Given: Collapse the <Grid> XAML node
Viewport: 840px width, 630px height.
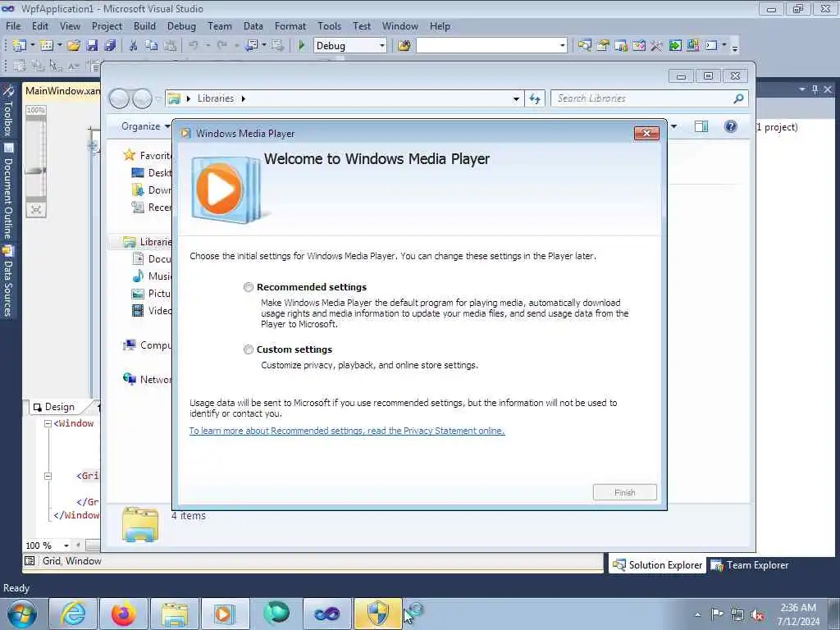Looking at the screenshot, I should pyautogui.click(x=48, y=476).
